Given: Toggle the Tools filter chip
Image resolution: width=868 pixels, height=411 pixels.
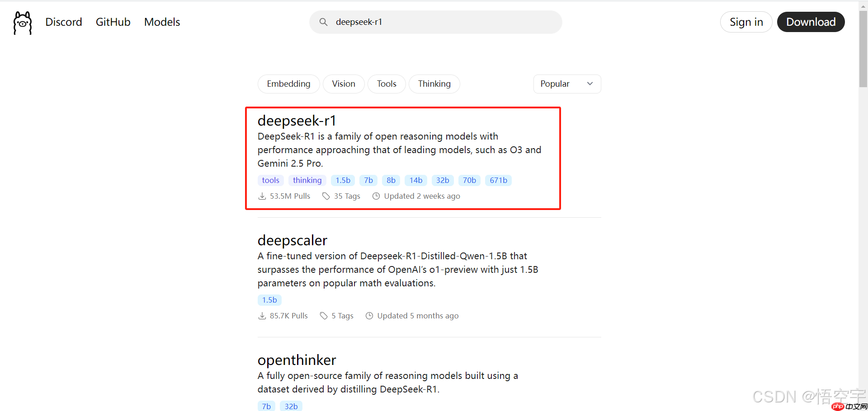Looking at the screenshot, I should (387, 84).
